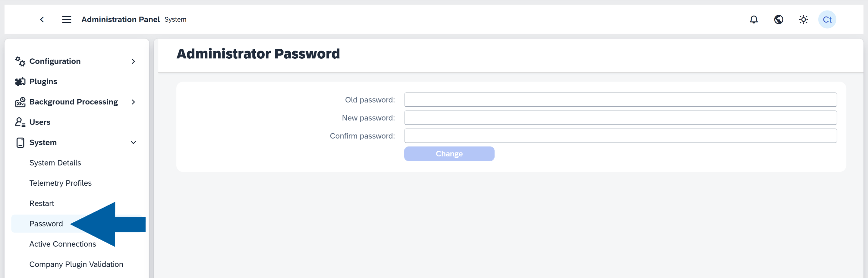868x278 pixels.
Task: Open the Configuration gear icon
Action: 20,61
